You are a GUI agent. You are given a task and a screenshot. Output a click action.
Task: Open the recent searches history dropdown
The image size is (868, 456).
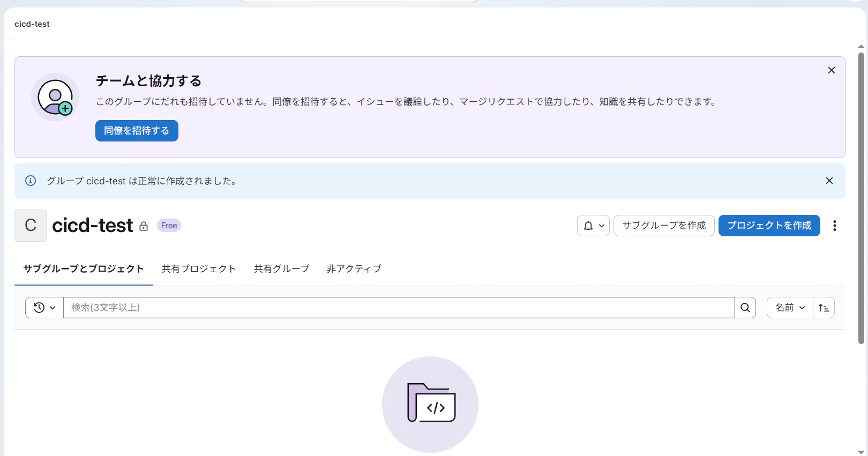[x=44, y=308]
